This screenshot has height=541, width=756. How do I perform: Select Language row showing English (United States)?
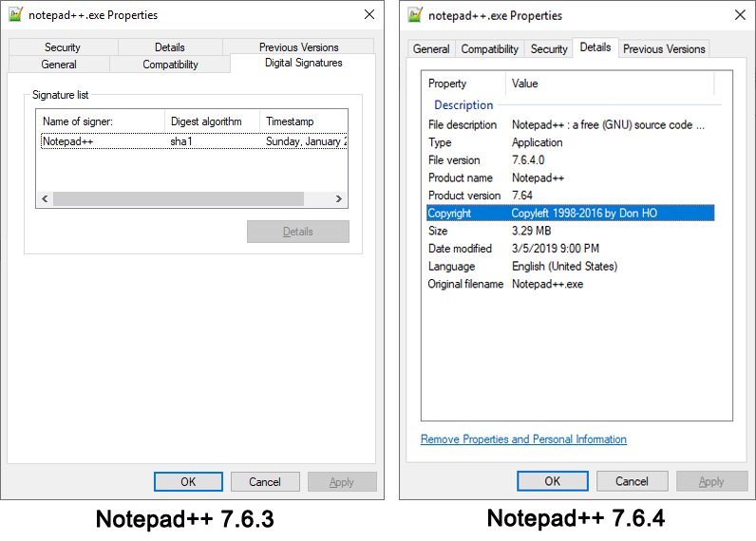[571, 267]
